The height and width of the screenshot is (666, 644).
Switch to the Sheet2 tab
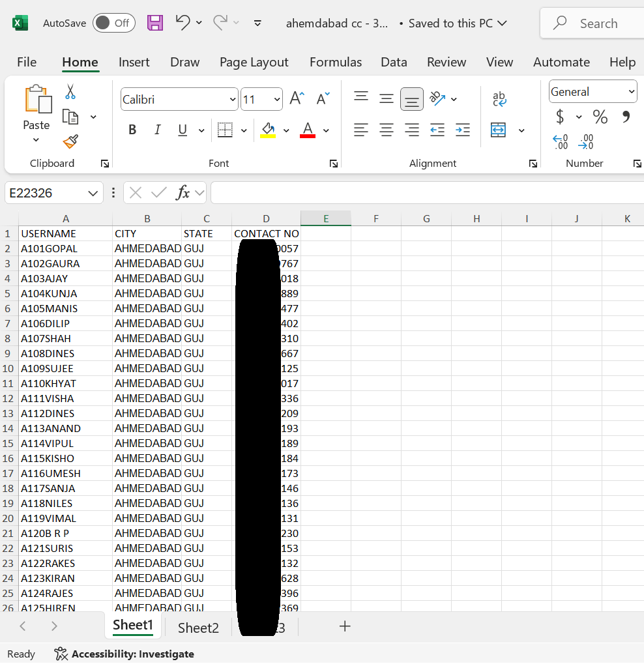(198, 628)
